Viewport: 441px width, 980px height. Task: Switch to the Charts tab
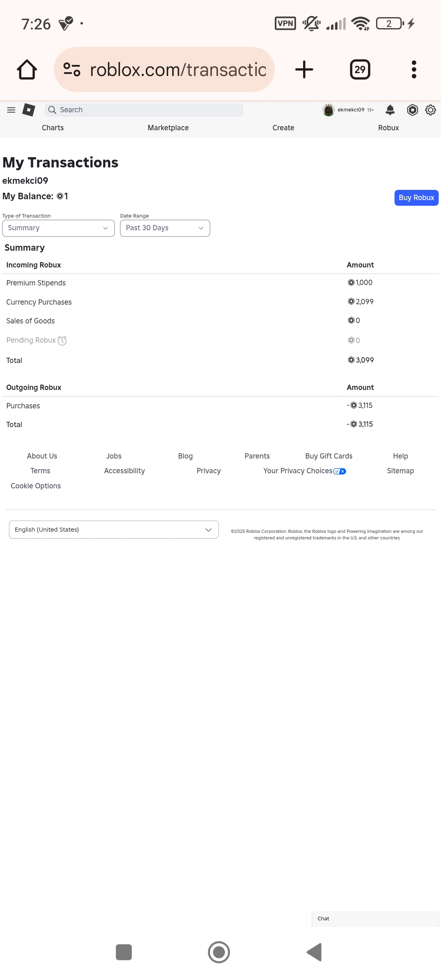pos(53,128)
